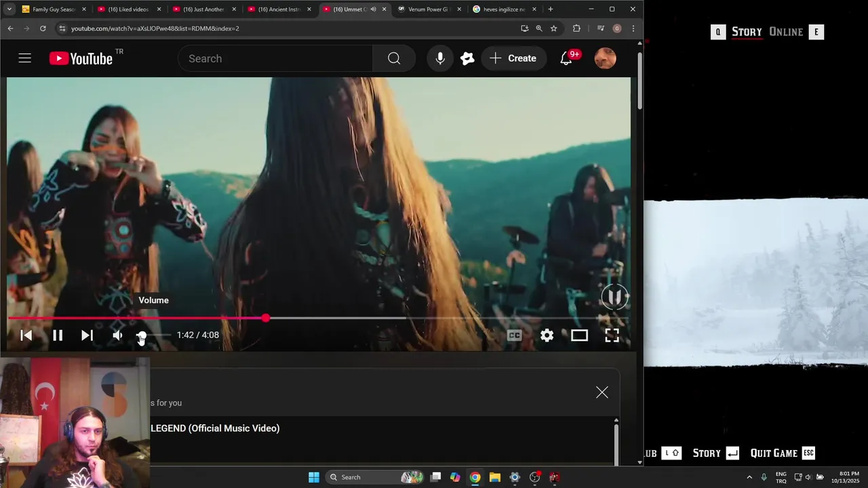868x488 pixels.
Task: Select the Story tab in game menu
Action: coord(747,32)
